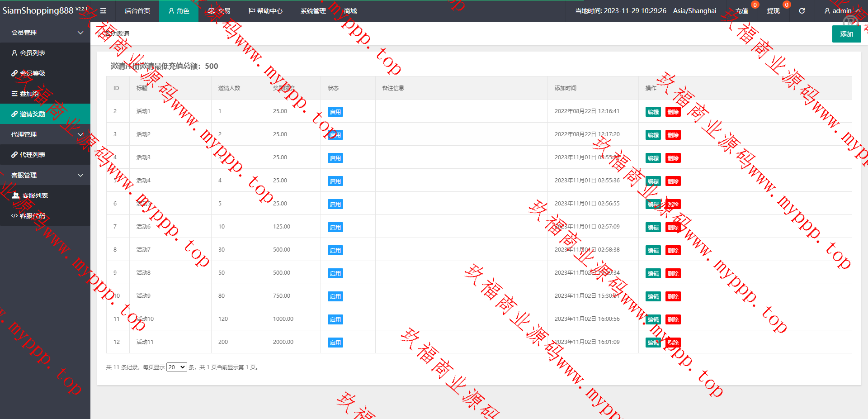This screenshot has width=868, height=419.
Task: Collapse the 会员管理 sidebar group
Action: pos(80,33)
